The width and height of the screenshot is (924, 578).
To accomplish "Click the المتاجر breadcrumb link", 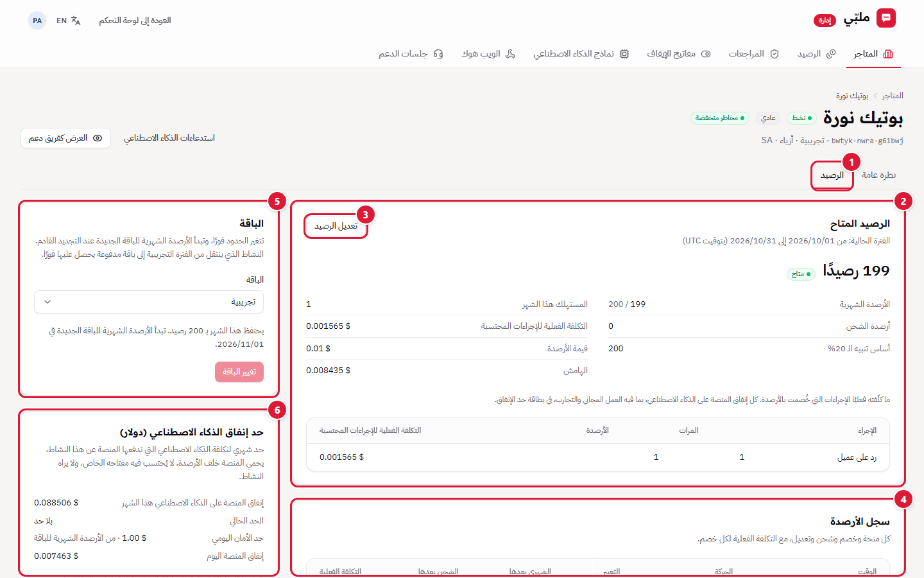I will point(893,95).
